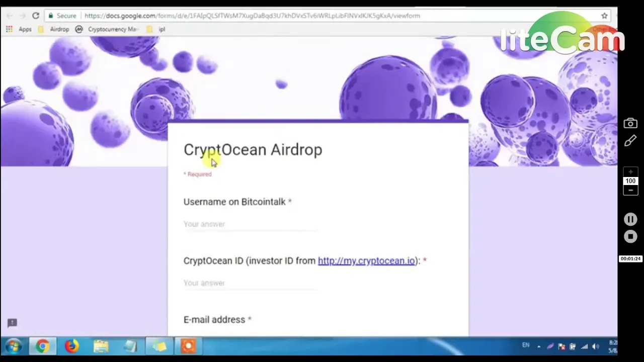Open the Airdrop bookmark folder
The width and height of the screenshot is (644, 362).
(53, 29)
